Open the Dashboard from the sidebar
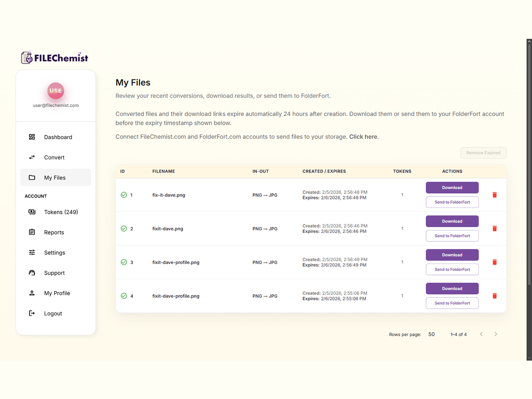This screenshot has height=399, width=532. 58,137
